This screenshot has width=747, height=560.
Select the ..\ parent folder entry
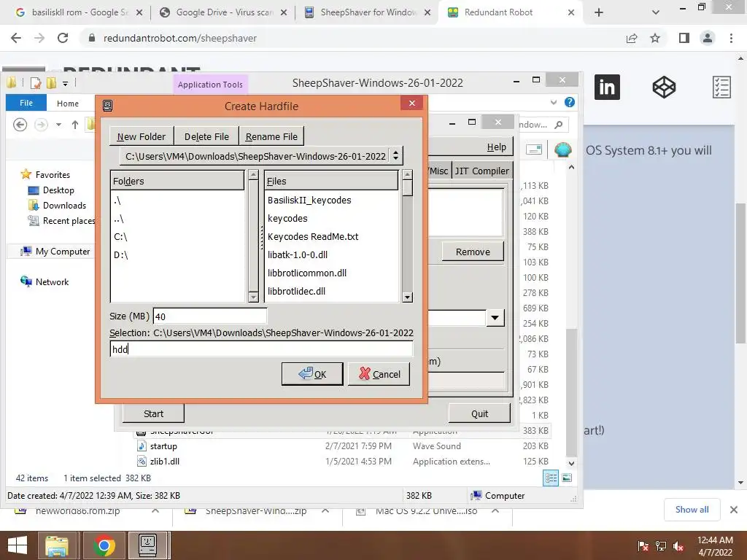pyautogui.click(x=119, y=219)
